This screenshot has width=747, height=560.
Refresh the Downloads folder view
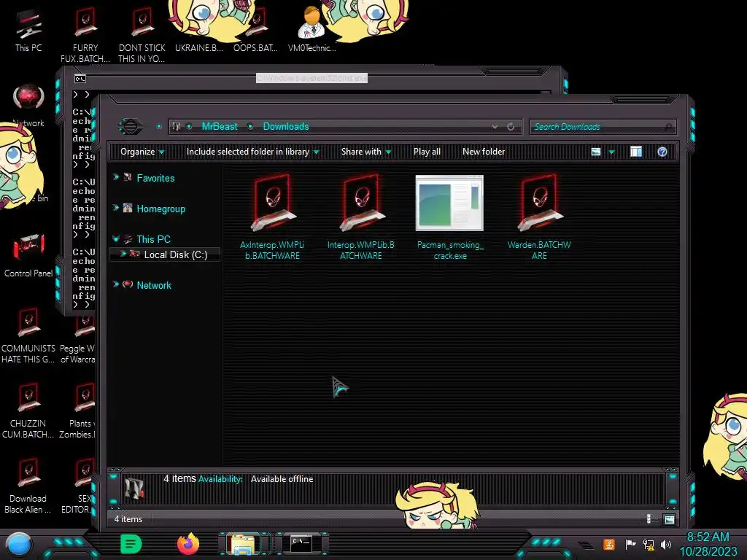511,127
